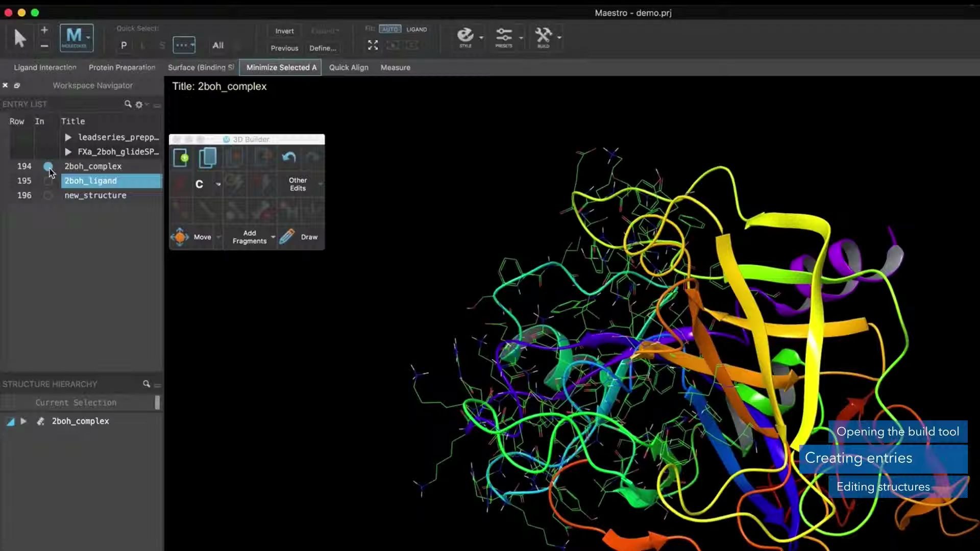Toggle inclusion circle for 2boh_complex
This screenshot has width=980, height=551.
pos(48,166)
